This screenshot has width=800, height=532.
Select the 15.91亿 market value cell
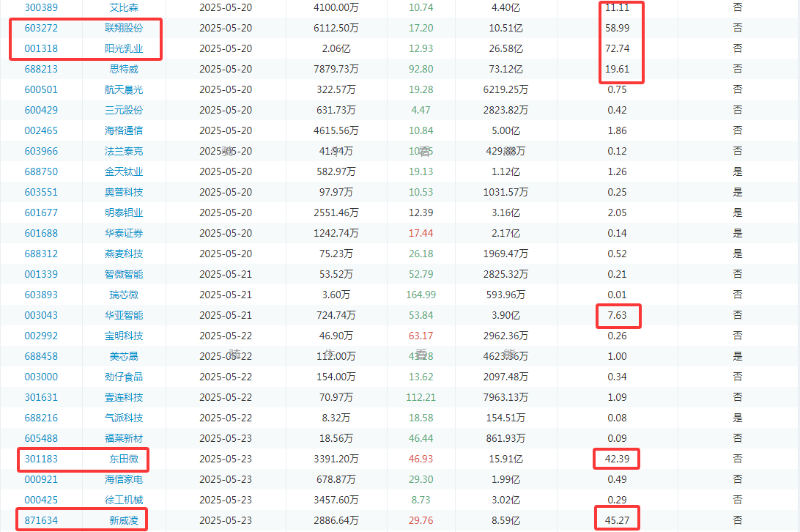coord(505,459)
